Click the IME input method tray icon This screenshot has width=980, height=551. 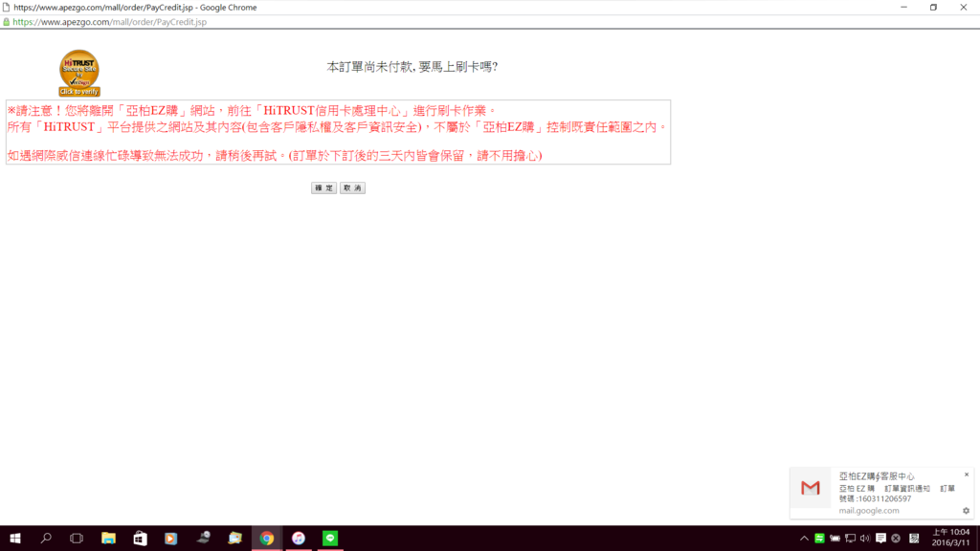(x=914, y=538)
